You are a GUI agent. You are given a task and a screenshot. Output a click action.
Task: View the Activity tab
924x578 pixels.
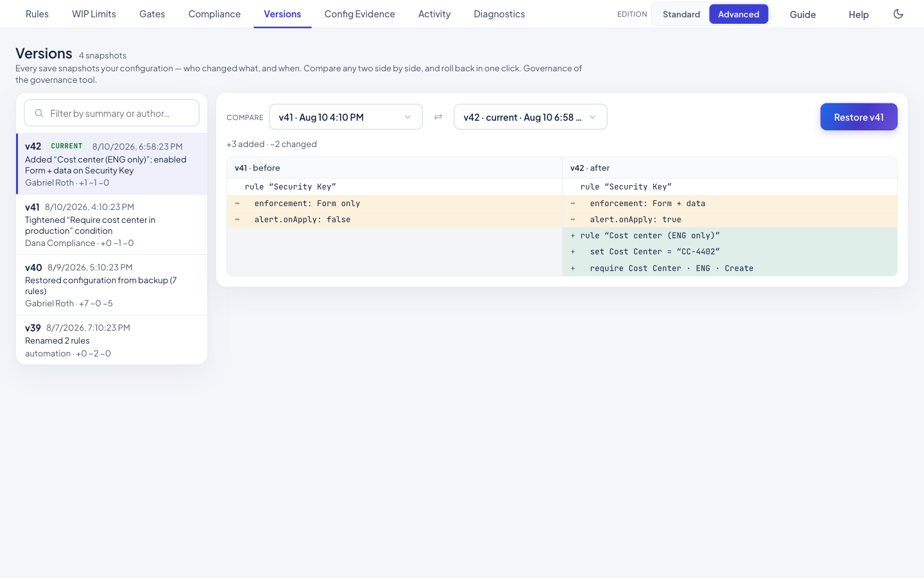[x=434, y=14]
